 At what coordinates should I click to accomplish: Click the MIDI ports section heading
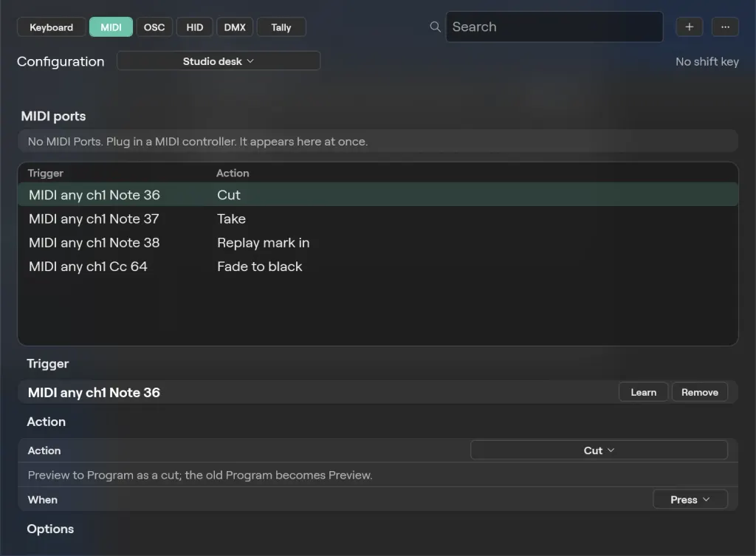(x=53, y=116)
